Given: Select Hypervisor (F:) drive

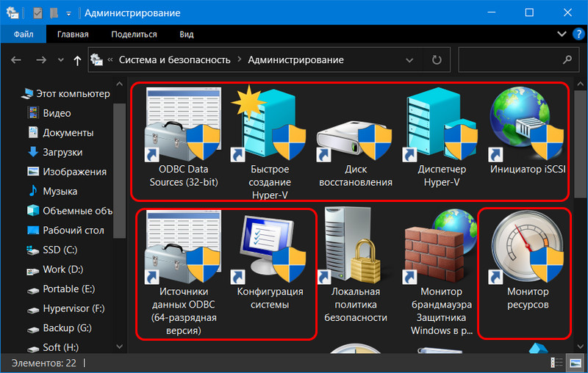Looking at the screenshot, I should (x=65, y=308).
